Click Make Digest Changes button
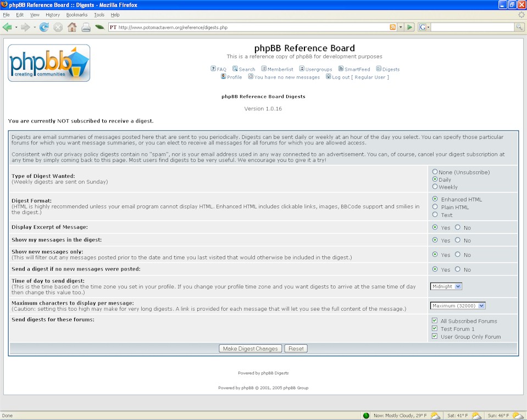 pyautogui.click(x=251, y=349)
